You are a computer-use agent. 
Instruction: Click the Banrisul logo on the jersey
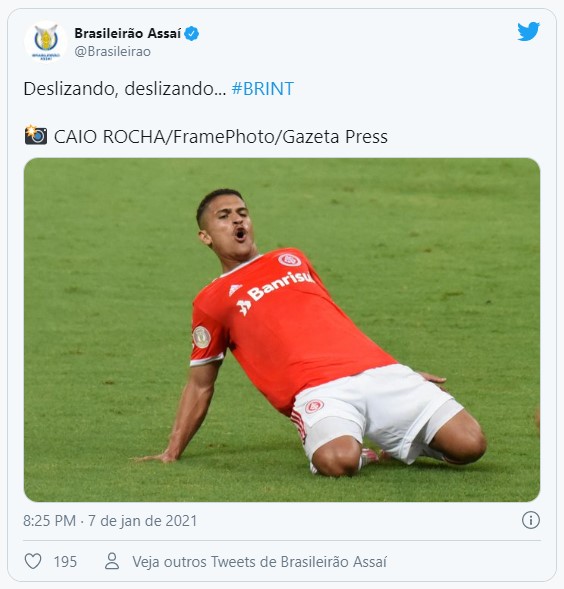point(275,292)
